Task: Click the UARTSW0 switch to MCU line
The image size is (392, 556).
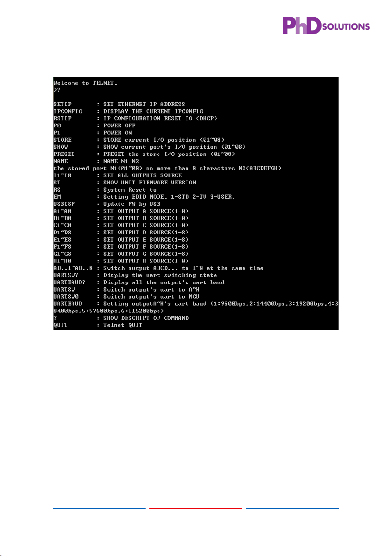Action: (126, 297)
